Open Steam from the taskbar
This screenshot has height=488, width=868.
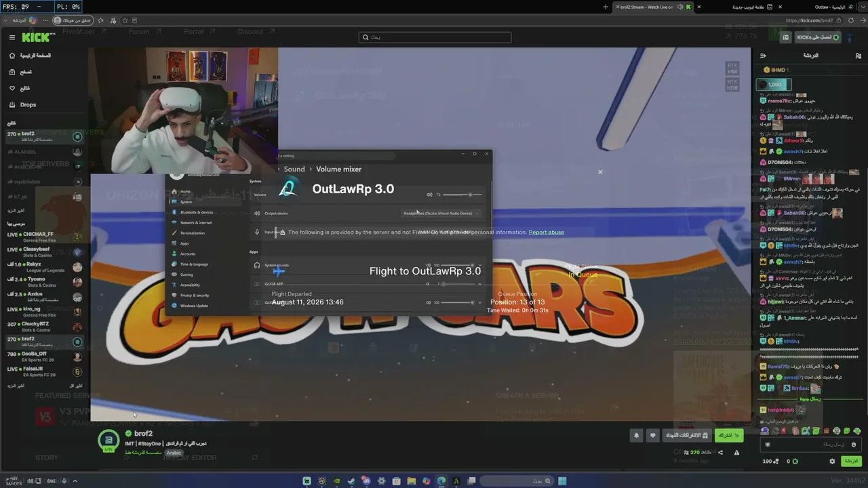pyautogui.click(x=351, y=481)
